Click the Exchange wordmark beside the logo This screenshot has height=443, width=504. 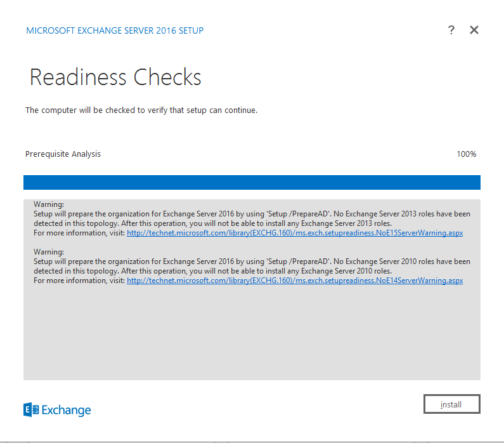coord(67,410)
